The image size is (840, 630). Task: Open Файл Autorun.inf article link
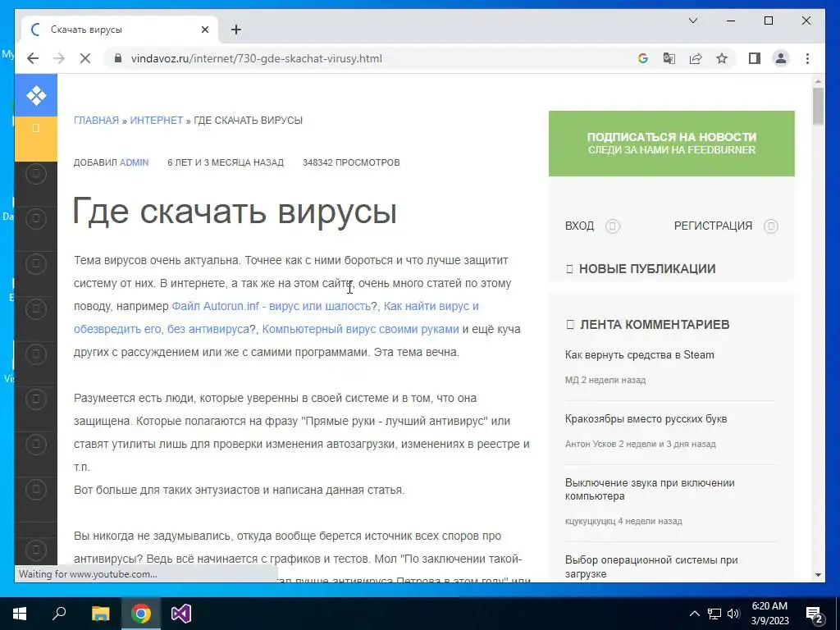pyautogui.click(x=271, y=307)
